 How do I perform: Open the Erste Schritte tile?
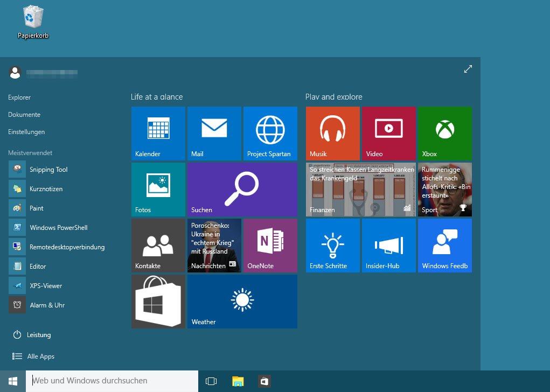(333, 246)
